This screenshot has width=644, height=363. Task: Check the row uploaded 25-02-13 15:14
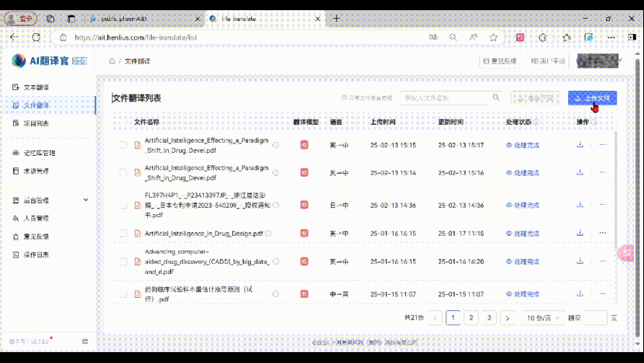(123, 173)
